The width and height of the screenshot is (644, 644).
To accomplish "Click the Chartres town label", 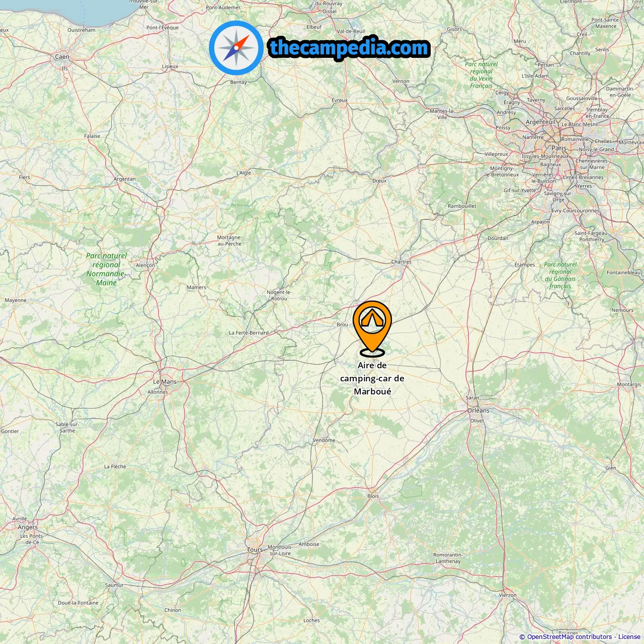I will 401,262.
